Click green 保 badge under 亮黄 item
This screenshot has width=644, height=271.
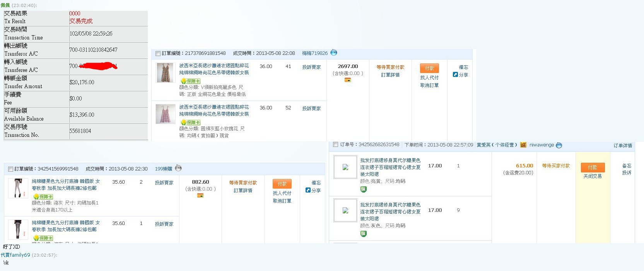(364, 189)
